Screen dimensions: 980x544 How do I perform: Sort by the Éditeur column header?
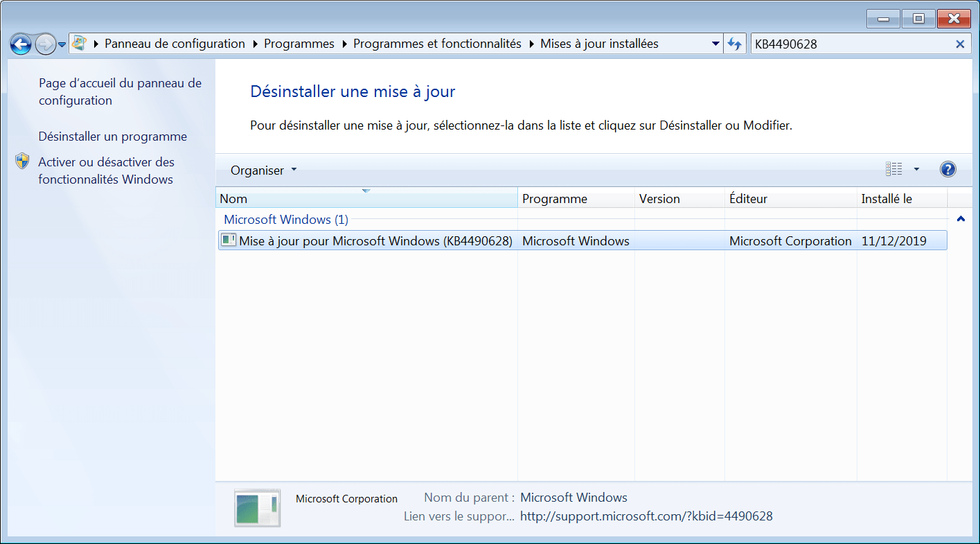coord(791,198)
